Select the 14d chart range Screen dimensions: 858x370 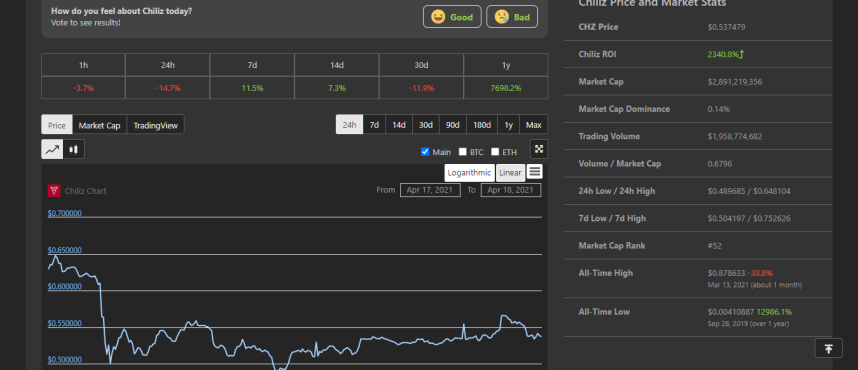pyautogui.click(x=399, y=125)
